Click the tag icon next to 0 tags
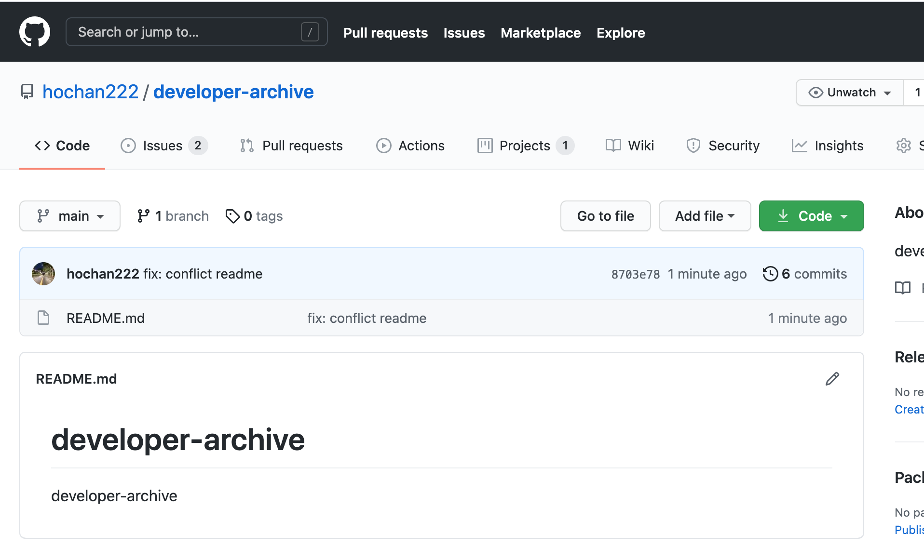Viewport: 924px width, 560px height. pyautogui.click(x=232, y=216)
